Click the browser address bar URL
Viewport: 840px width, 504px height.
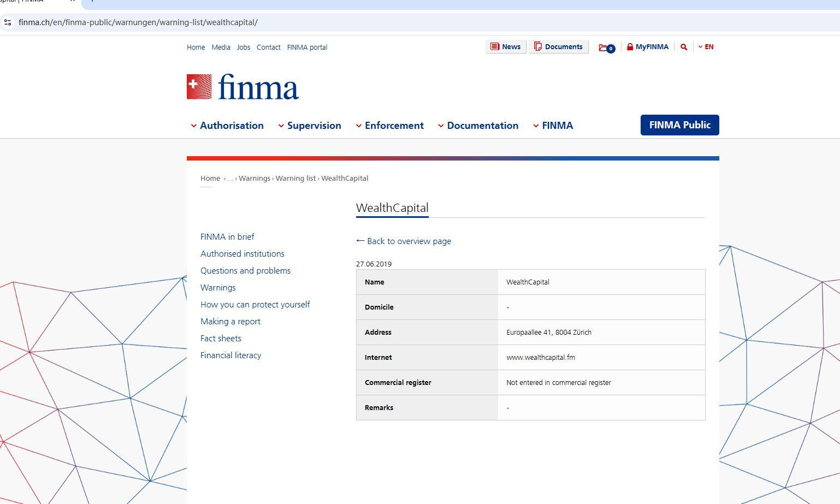pyautogui.click(x=138, y=22)
